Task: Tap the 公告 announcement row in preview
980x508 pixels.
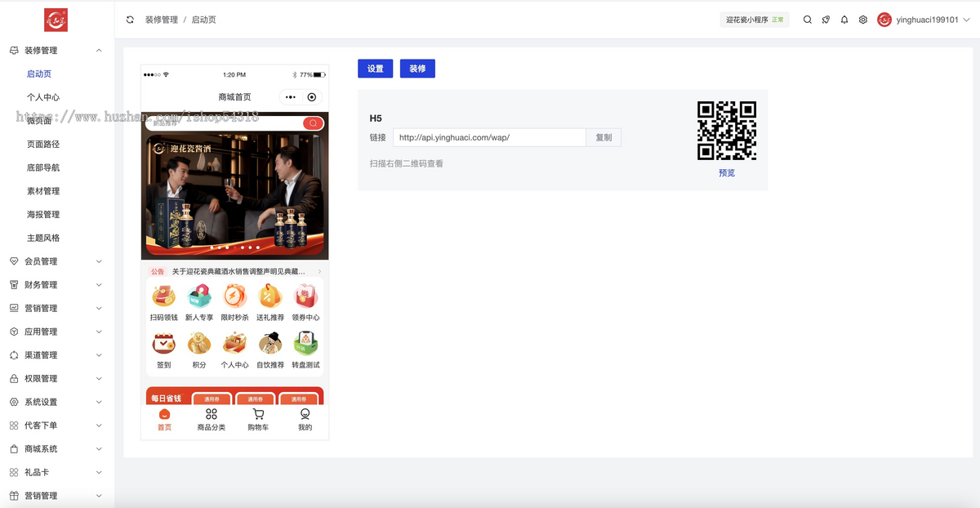Action: pyautogui.click(x=235, y=271)
